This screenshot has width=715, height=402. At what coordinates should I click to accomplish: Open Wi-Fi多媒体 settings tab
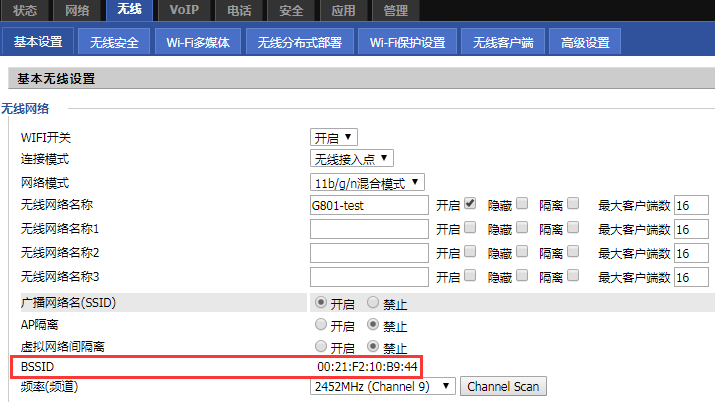click(198, 42)
